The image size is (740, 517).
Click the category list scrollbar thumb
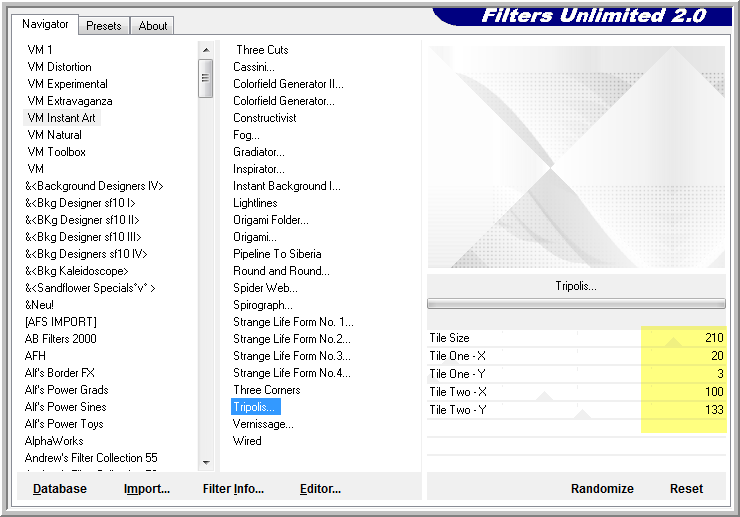pyautogui.click(x=205, y=78)
